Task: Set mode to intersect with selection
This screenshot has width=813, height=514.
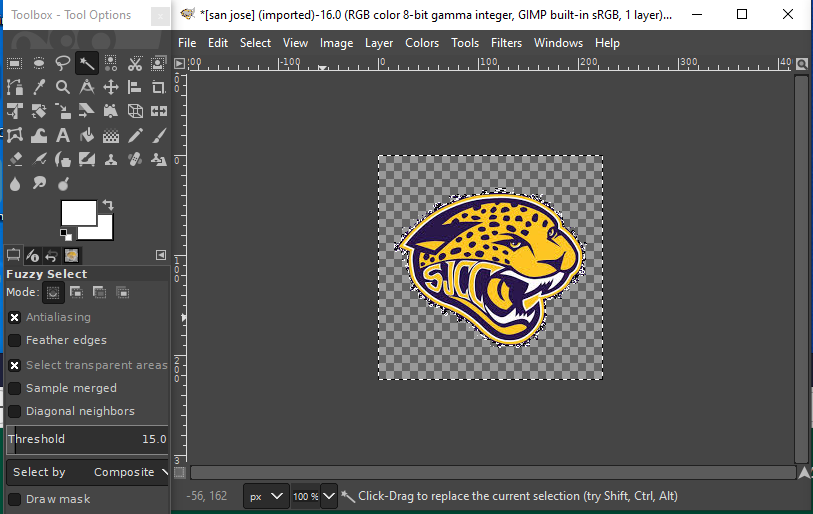Action: [x=122, y=293]
